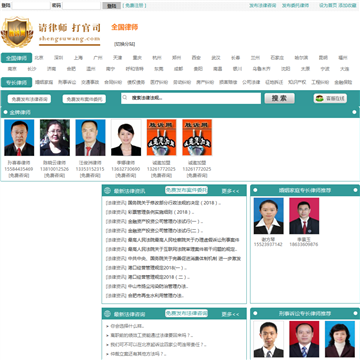Image resolution: width=360 pixels, height=360 pixels.
Task: Click the customer service avatar icon (客服在线)
Action: [320, 98]
